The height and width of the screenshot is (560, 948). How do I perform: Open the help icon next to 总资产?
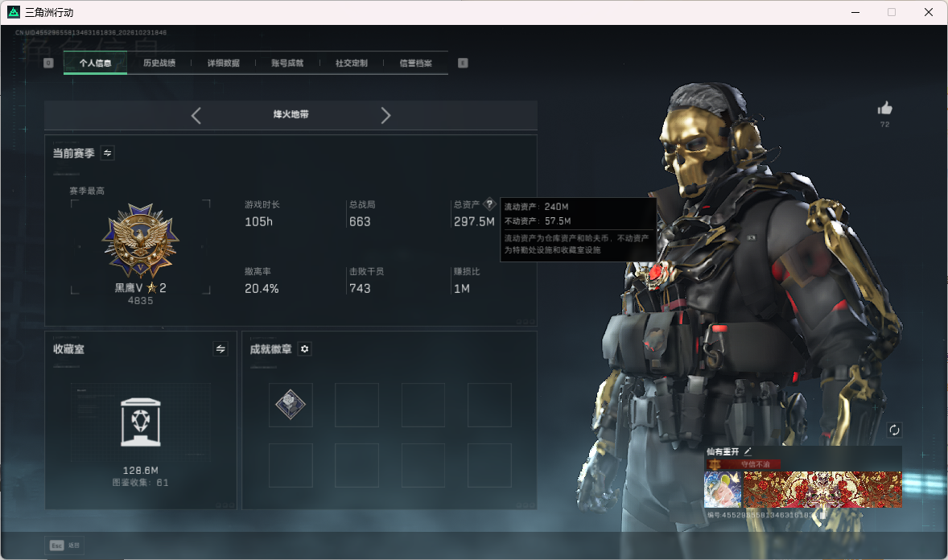pos(490,204)
